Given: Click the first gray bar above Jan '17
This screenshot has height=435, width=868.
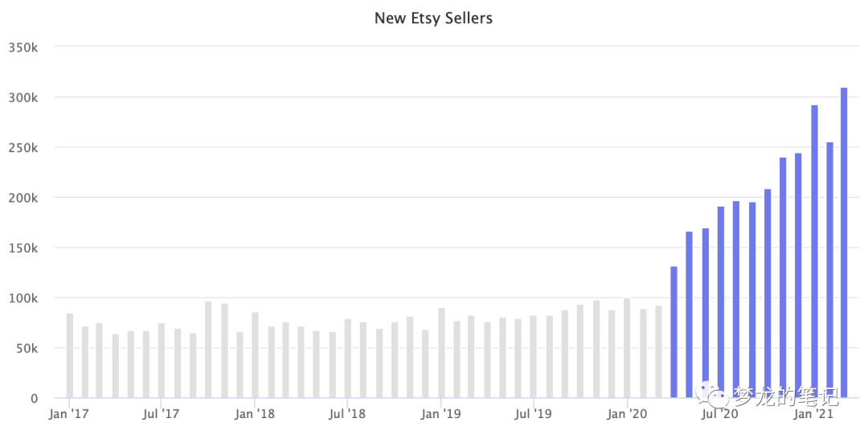Looking at the screenshot, I should (x=70, y=355).
